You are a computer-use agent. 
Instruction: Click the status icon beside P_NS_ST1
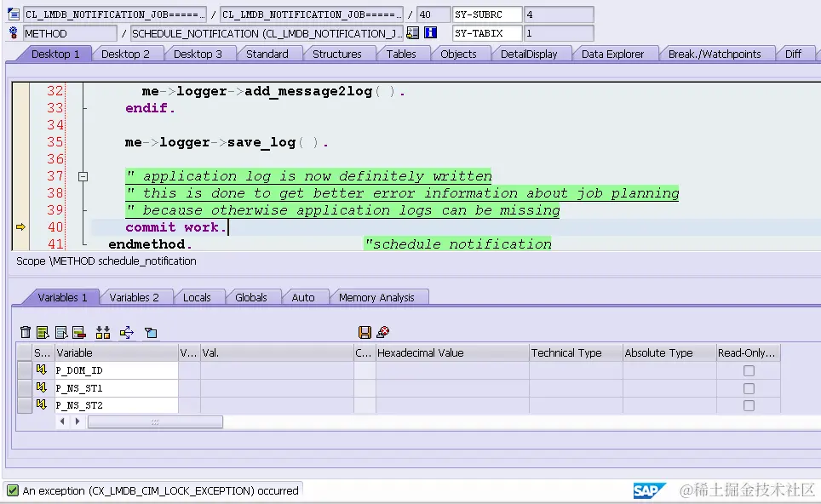42,388
